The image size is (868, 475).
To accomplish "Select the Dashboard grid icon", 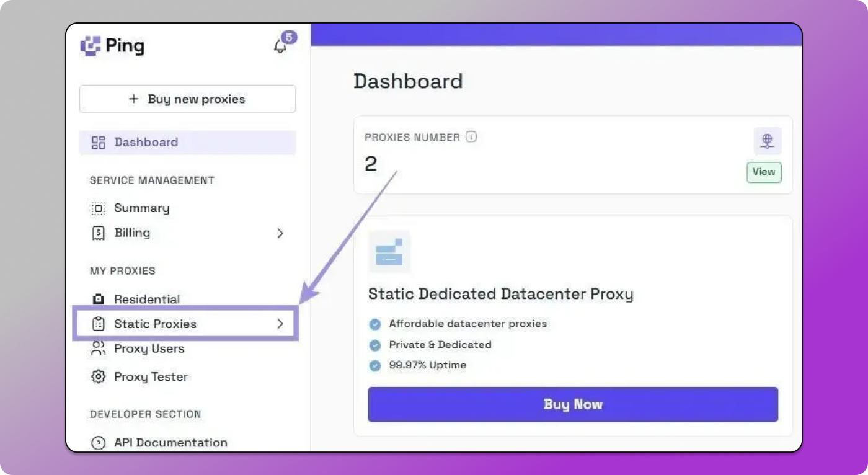I will (x=97, y=142).
